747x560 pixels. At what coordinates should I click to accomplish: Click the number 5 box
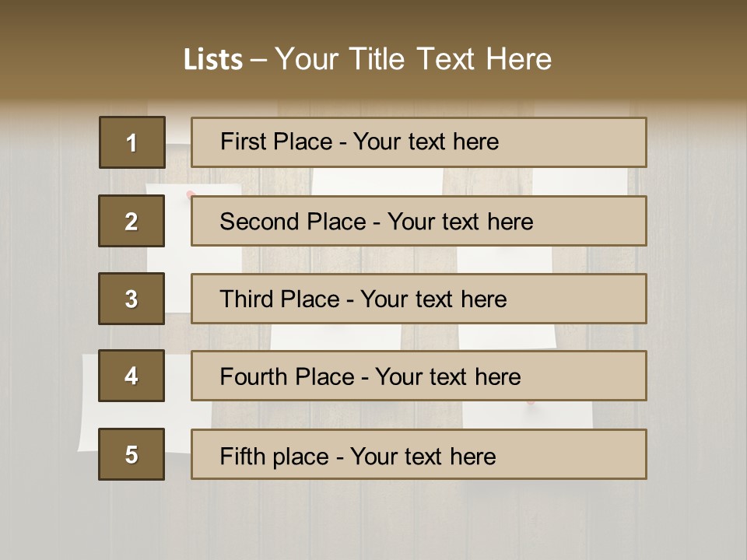click(x=132, y=454)
